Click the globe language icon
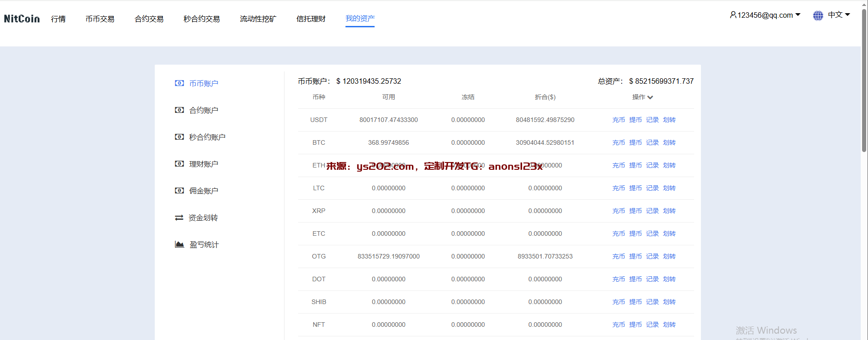This screenshot has height=340, width=868. 818,15
